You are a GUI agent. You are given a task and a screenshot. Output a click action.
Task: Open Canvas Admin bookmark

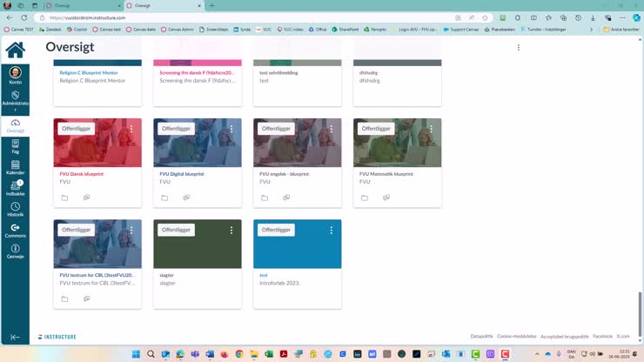pos(178,30)
